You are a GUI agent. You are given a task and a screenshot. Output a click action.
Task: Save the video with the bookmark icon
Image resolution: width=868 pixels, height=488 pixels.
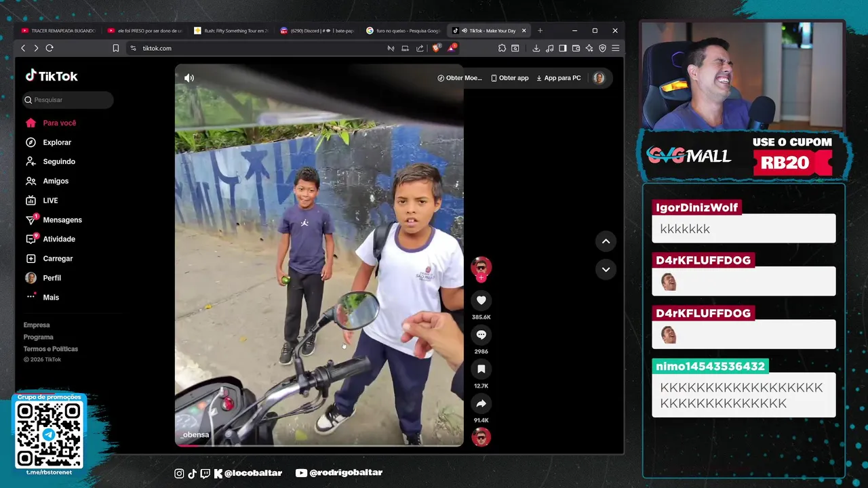pyautogui.click(x=481, y=369)
